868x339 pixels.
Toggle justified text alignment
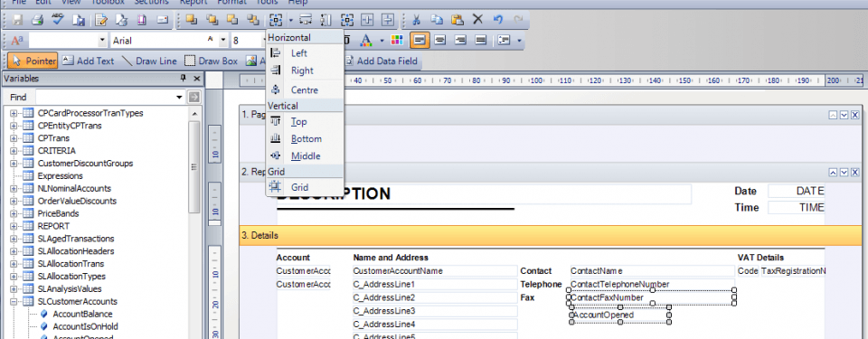pyautogui.click(x=481, y=41)
